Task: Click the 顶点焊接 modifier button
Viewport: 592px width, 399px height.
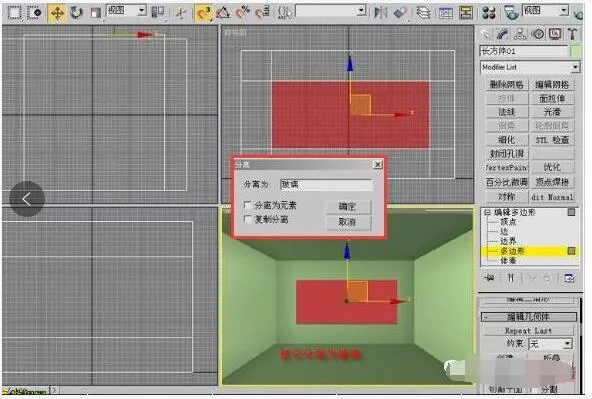Action: (552, 182)
